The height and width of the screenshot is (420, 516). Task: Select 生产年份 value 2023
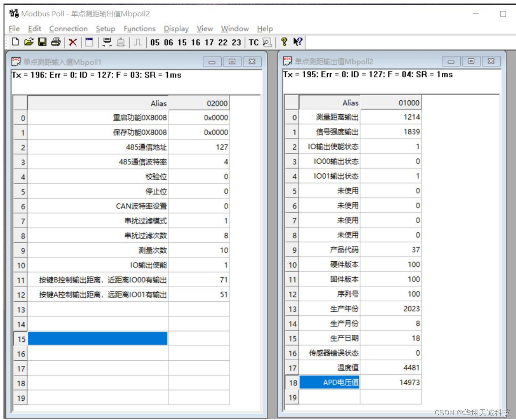coord(391,309)
